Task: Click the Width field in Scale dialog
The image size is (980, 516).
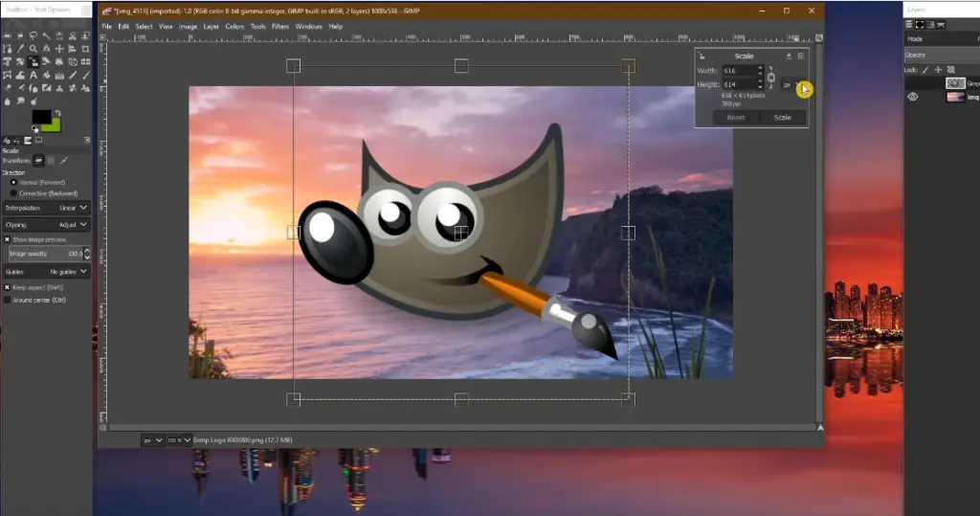Action: point(743,71)
